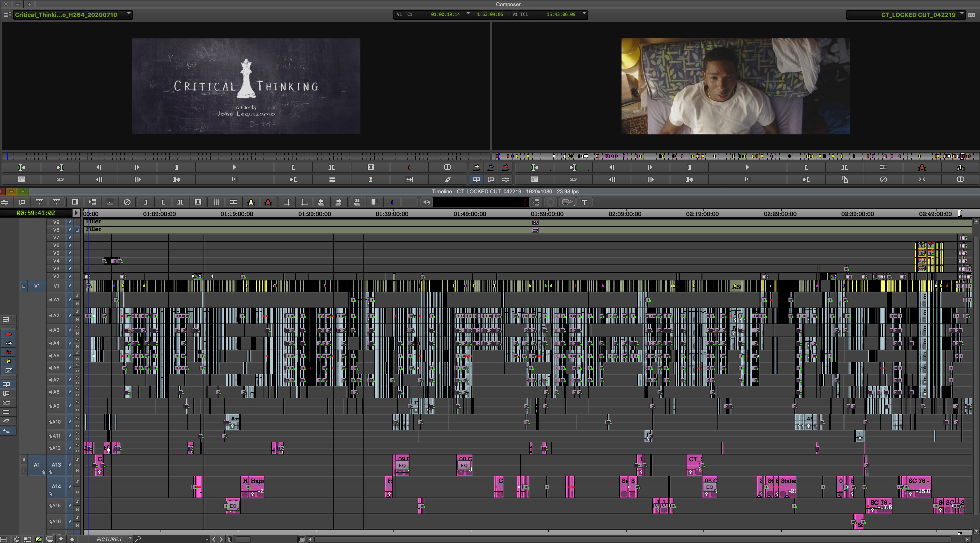Viewport: 980px width, 543px height.
Task: Expand arrow next to 00:59:41:02 timecode
Action: click(x=76, y=213)
